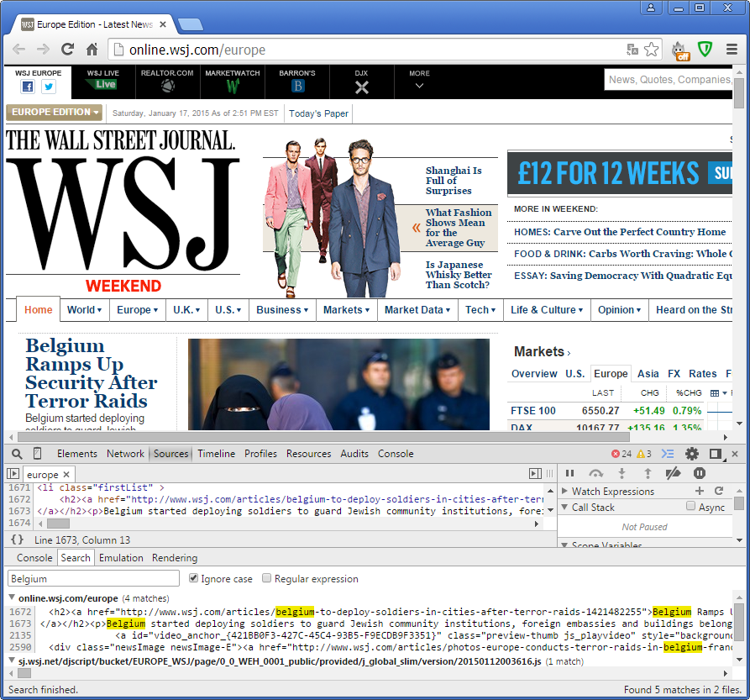Click the extension icon with 'off' badge
The width and height of the screenshot is (750, 700).
[x=680, y=50]
